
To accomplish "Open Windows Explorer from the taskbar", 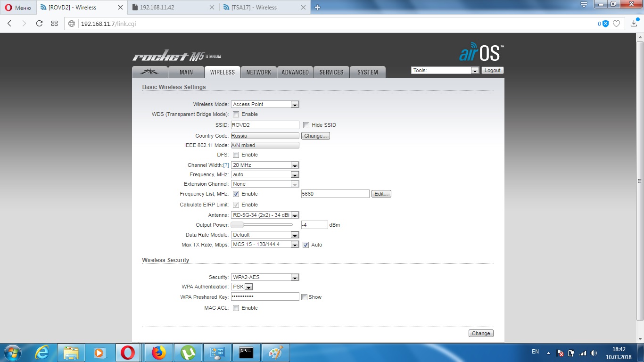I will [x=71, y=353].
